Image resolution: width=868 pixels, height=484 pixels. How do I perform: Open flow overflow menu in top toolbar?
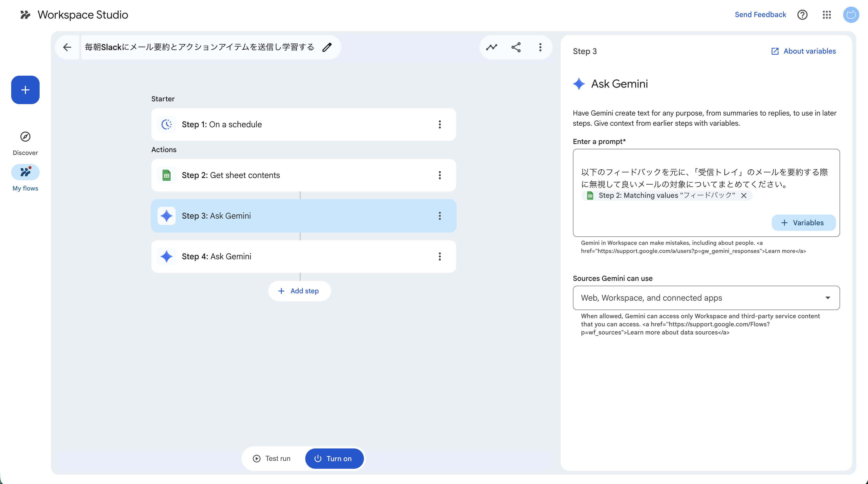click(x=540, y=47)
